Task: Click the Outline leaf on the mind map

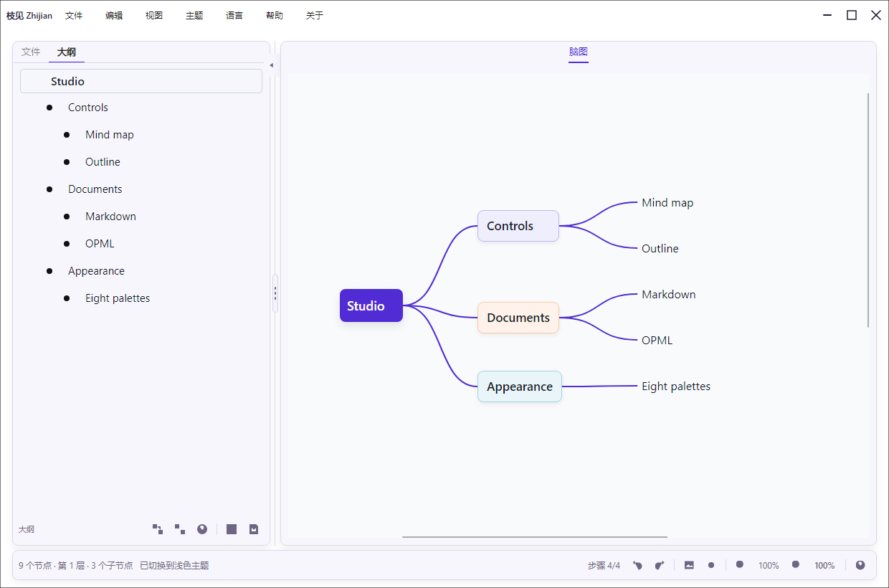Action: click(x=660, y=249)
